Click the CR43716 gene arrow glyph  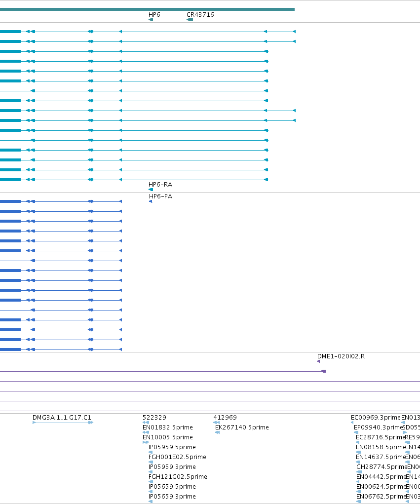[x=190, y=20]
